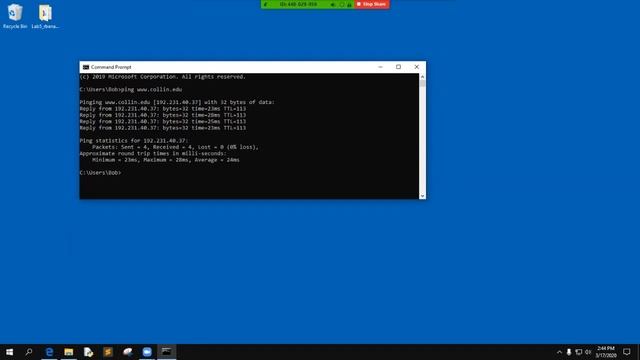Click the 'Pinging www.collin.edu' output line
The height and width of the screenshot is (360, 640).
tap(177, 102)
